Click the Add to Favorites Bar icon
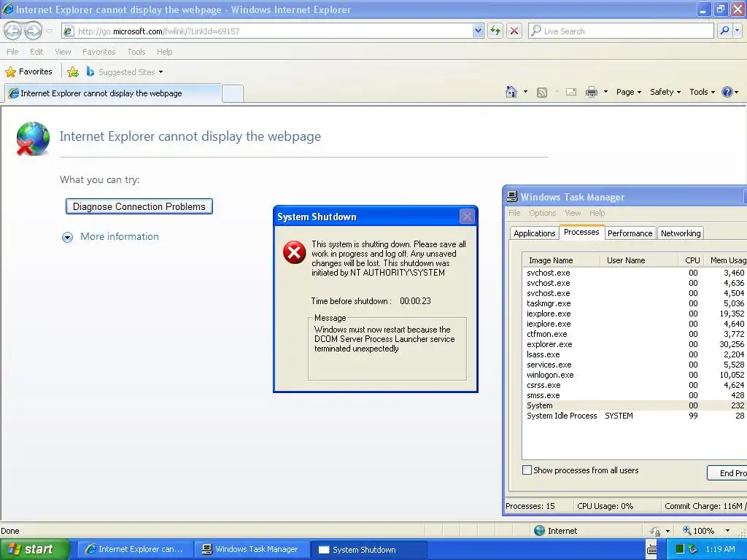Viewport: 747px width, 560px height. [x=73, y=72]
